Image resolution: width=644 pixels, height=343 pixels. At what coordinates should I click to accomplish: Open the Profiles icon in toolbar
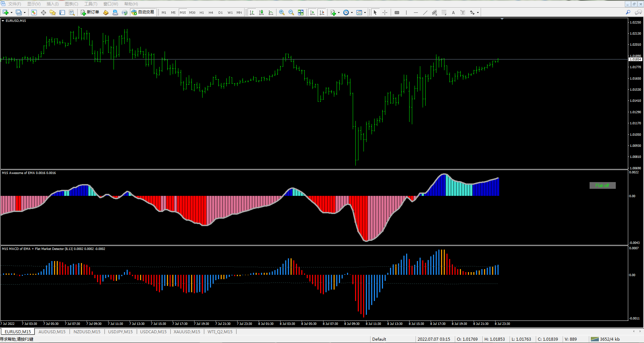18,12
